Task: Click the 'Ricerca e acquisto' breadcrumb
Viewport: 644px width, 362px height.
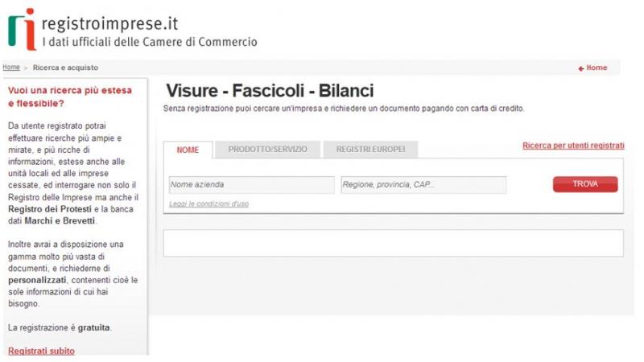Action: [x=65, y=68]
